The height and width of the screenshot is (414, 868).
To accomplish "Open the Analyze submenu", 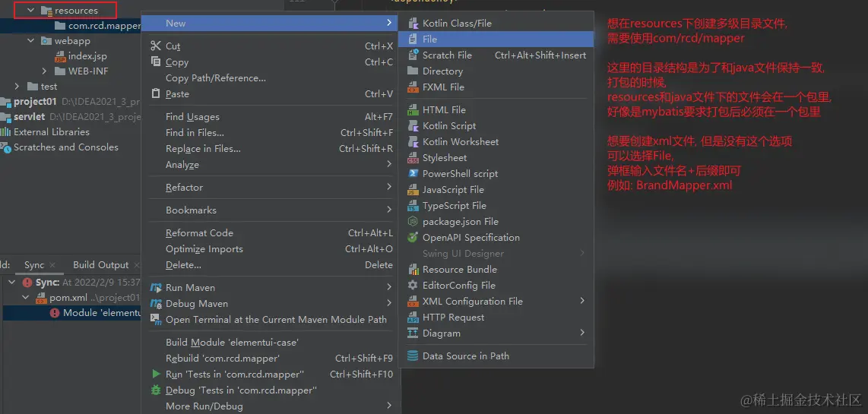I will [271, 164].
